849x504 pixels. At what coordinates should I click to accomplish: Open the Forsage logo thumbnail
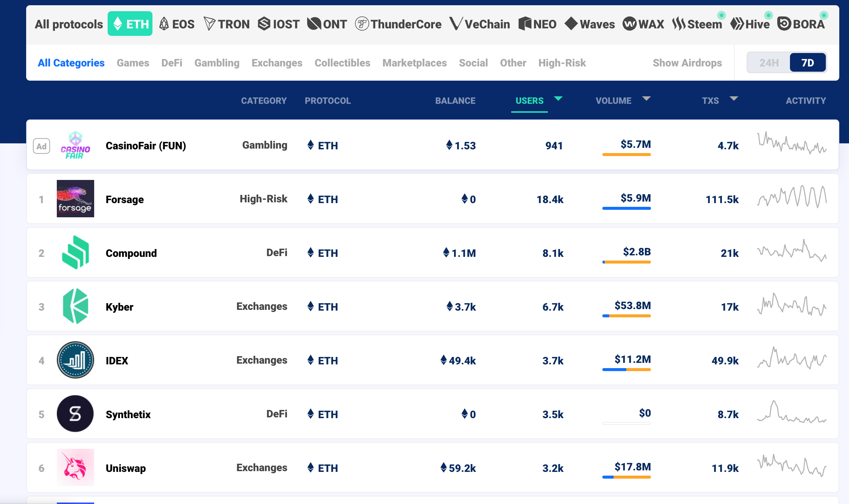75,199
